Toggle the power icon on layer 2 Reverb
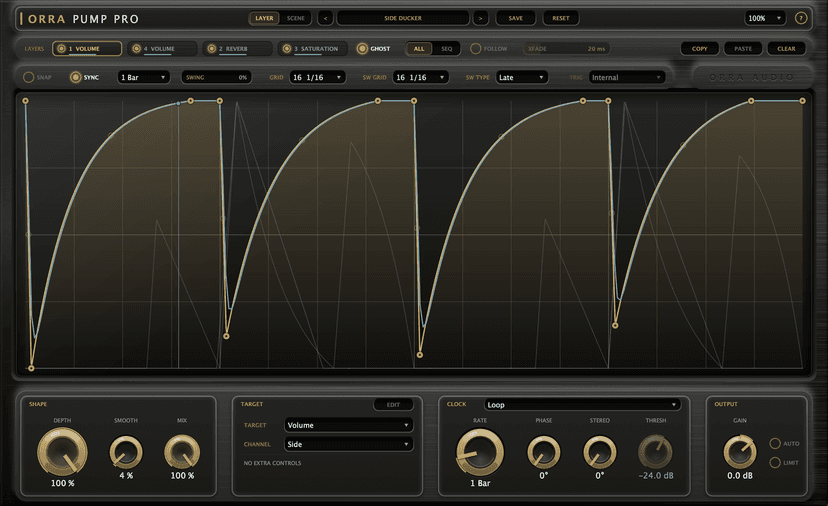 (212, 49)
